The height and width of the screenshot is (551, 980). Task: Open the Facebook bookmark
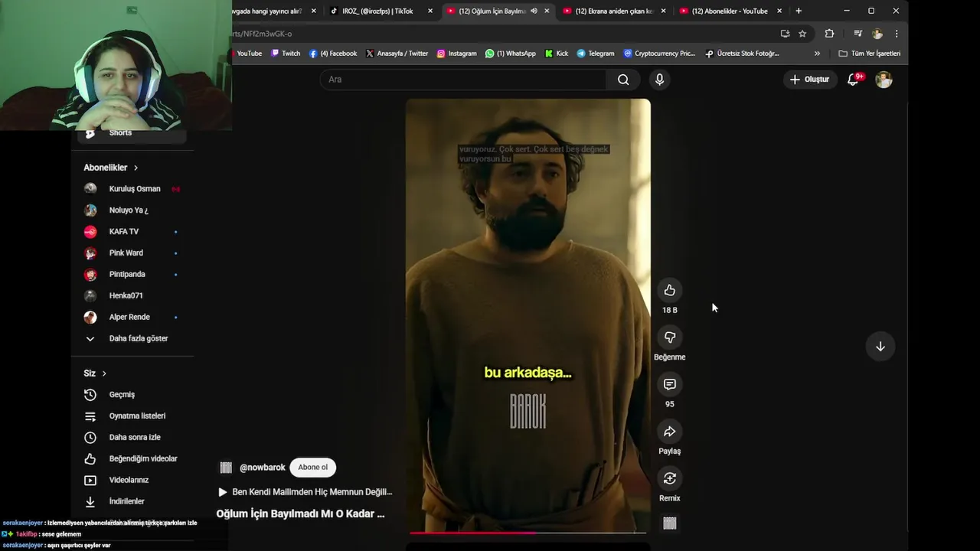333,54
